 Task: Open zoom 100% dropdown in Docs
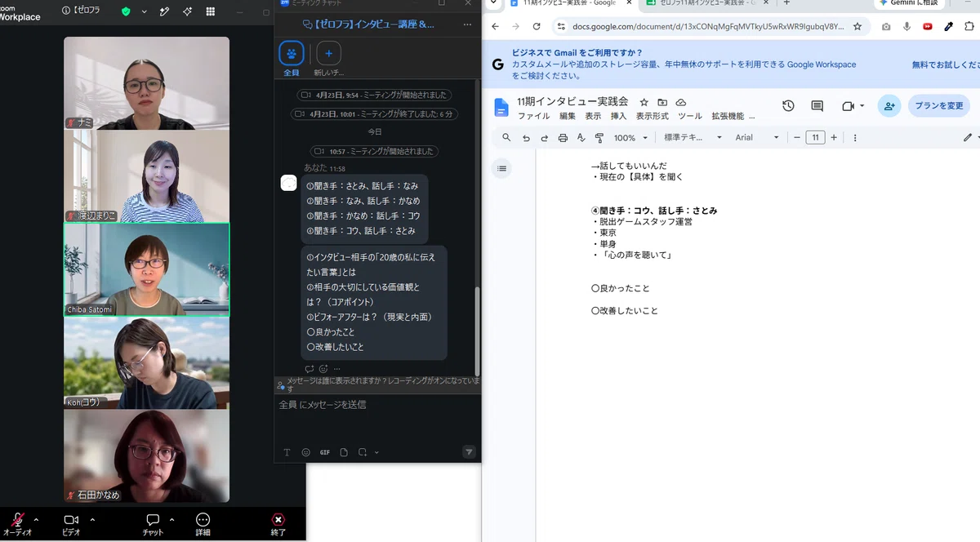click(631, 138)
